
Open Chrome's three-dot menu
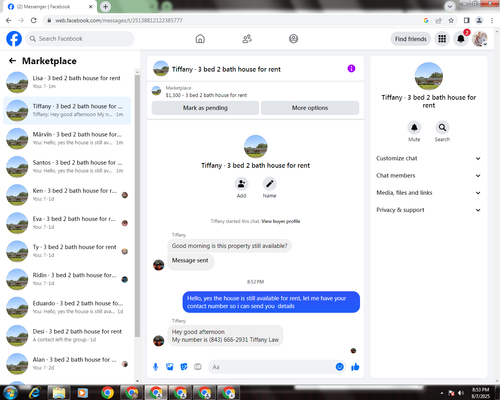[x=492, y=20]
